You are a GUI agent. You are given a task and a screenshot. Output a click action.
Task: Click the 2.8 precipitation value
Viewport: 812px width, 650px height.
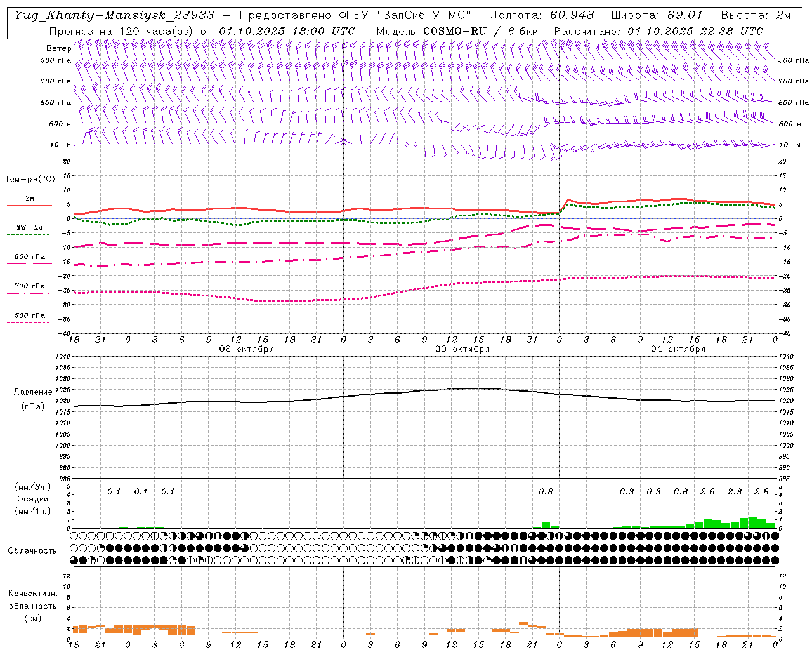761,492
